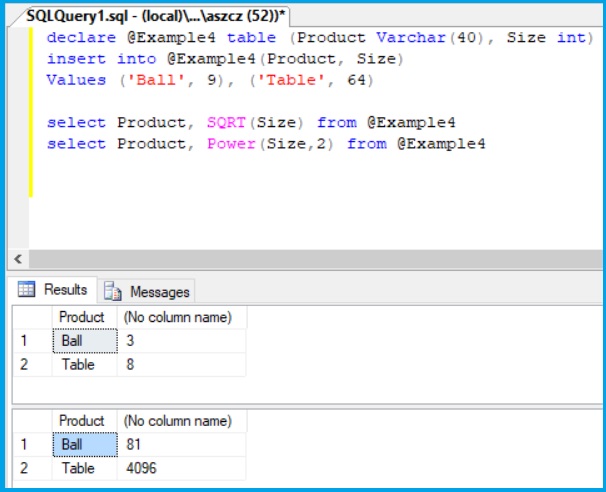Switch to the Messages tab

tap(158, 292)
